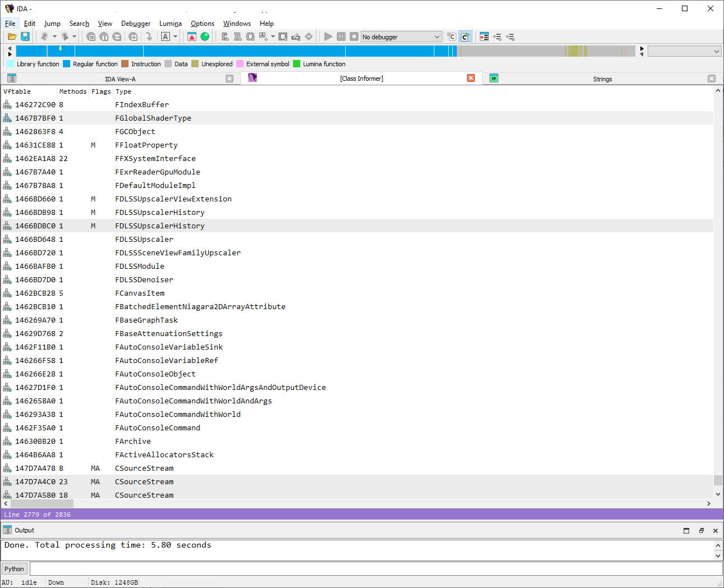Screen dimensions: 724x588
Task: Switch to the Strings tab
Action: point(602,79)
